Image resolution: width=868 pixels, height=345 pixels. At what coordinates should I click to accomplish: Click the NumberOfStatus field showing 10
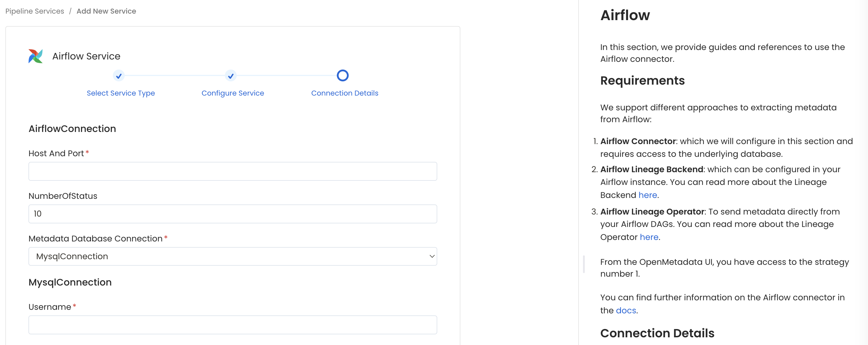[x=233, y=213]
